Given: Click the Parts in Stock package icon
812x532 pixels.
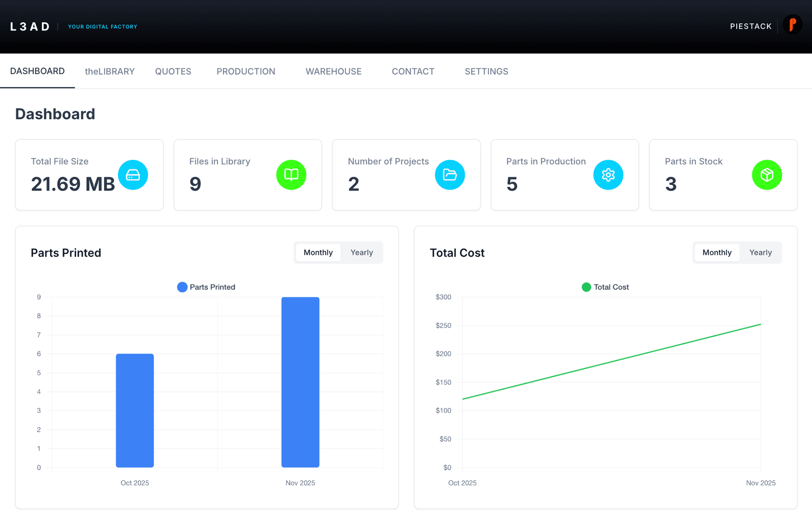Looking at the screenshot, I should pos(767,175).
